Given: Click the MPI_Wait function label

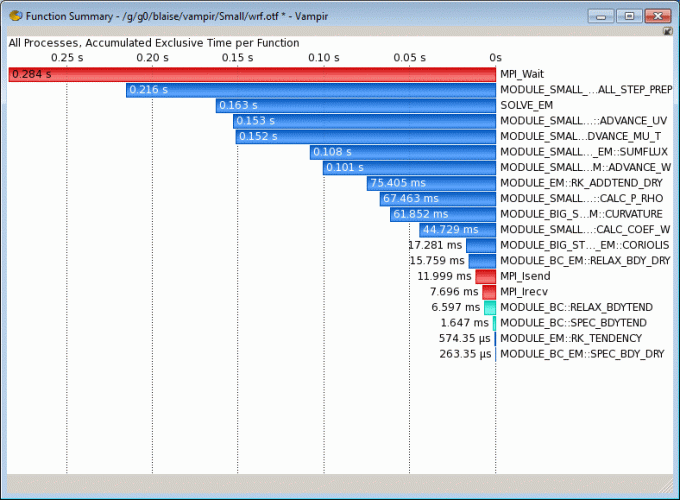Looking at the screenshot, I should click(522, 74).
